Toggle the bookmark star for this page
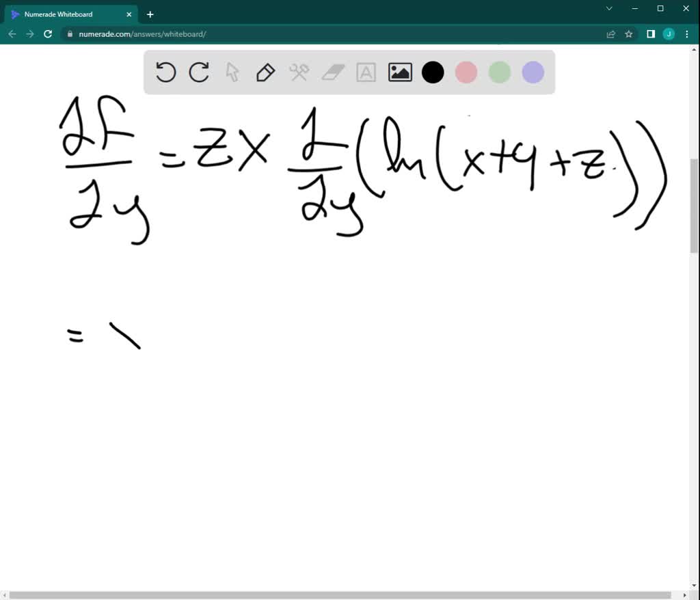Screen dimensions: 700x600 pos(628,33)
